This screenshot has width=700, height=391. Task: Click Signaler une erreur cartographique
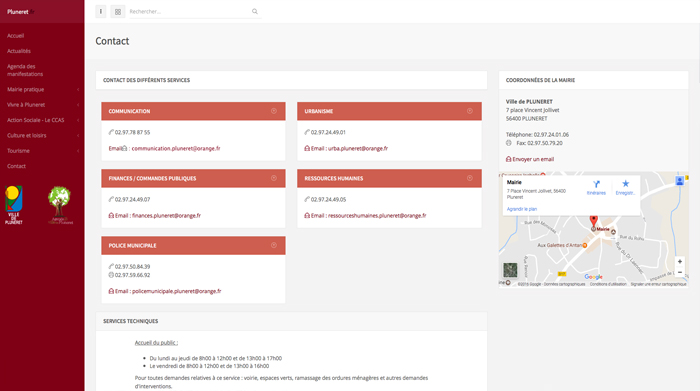(x=658, y=284)
